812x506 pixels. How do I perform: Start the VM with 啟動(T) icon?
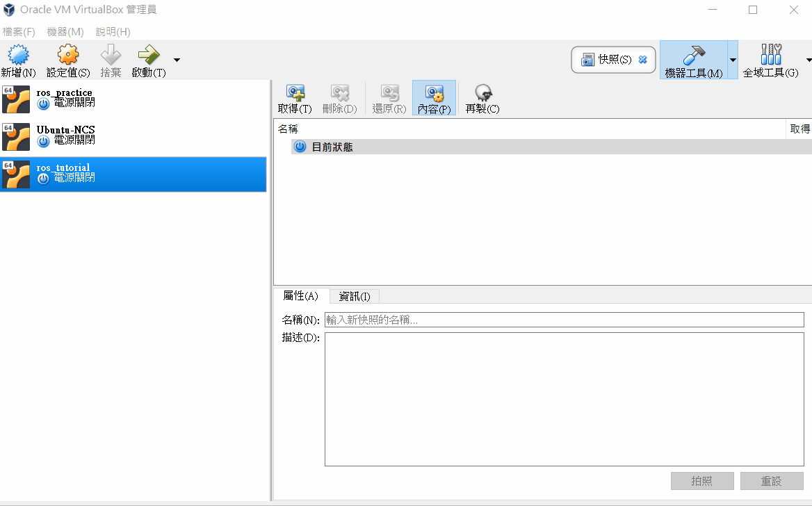point(149,54)
